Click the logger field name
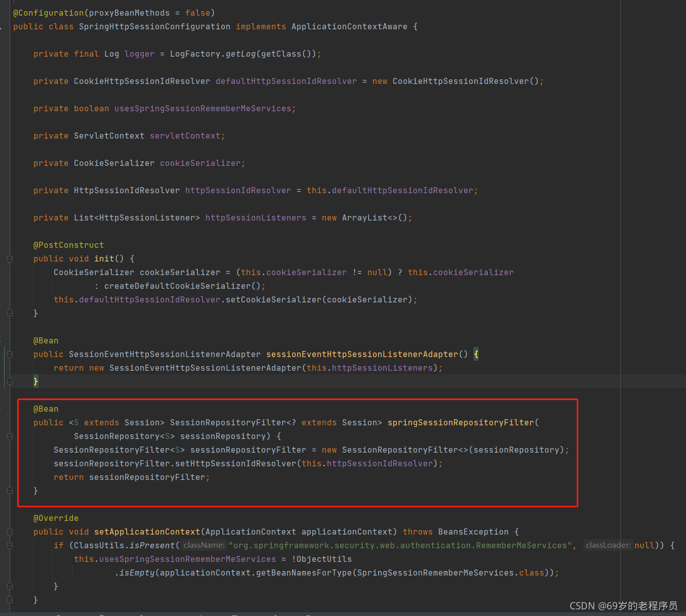 pos(139,54)
